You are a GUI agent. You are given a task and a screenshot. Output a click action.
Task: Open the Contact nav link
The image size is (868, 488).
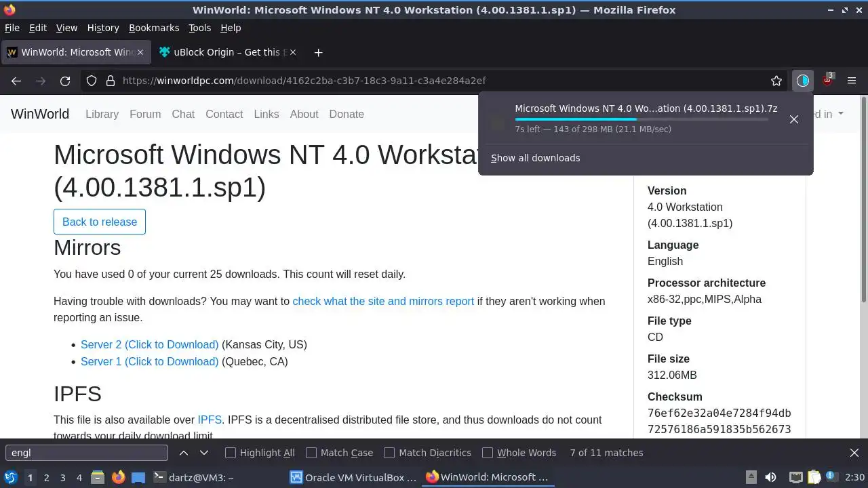224,114
